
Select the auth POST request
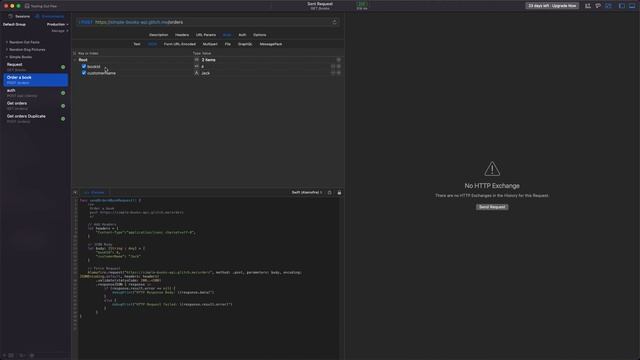coord(35,93)
